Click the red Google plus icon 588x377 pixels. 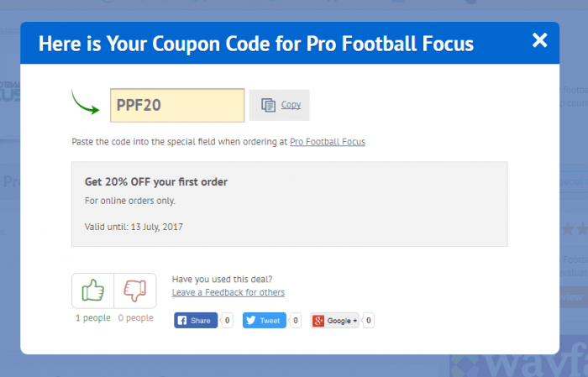coord(318,321)
